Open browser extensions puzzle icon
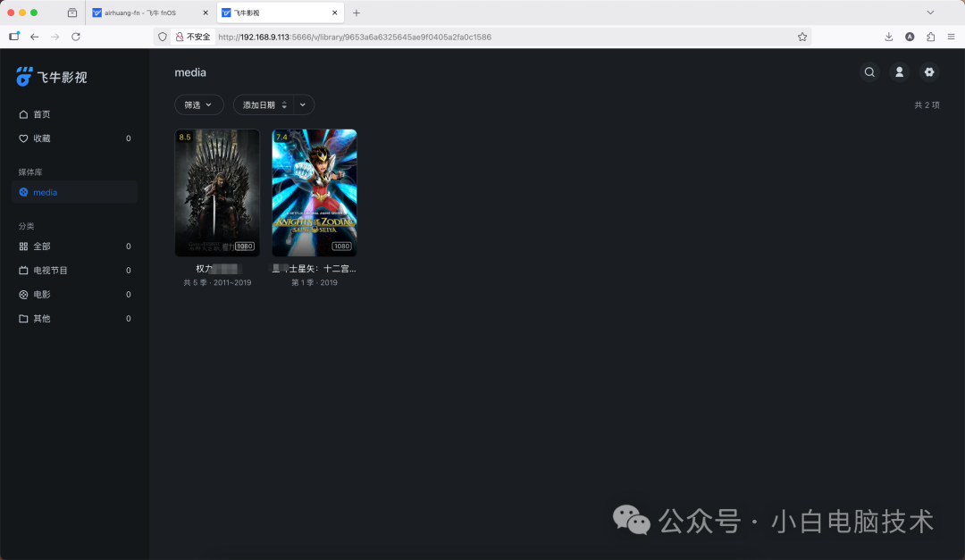965x560 pixels. pos(930,37)
